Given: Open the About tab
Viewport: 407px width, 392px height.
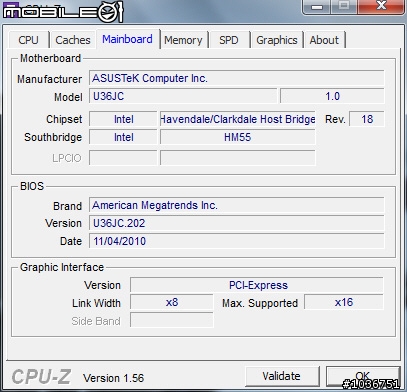Looking at the screenshot, I should [324, 40].
